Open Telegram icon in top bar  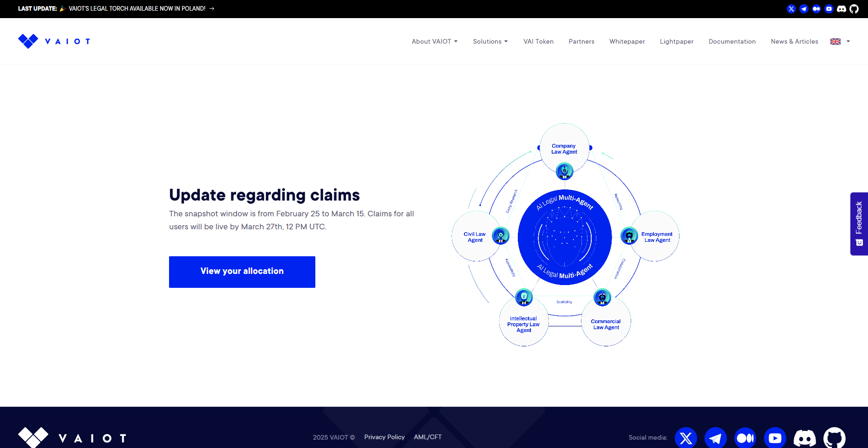[x=804, y=9]
